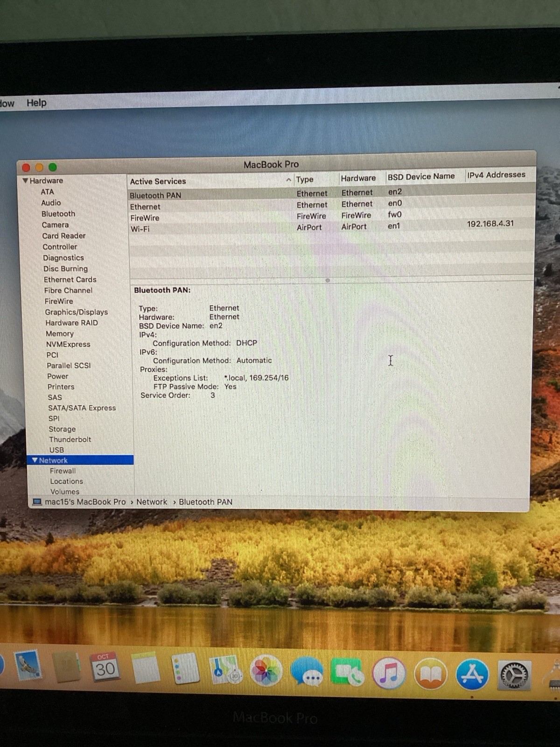Screen dimensions: 560x747
Task: Launch Photos from the Dock
Action: click(266, 671)
